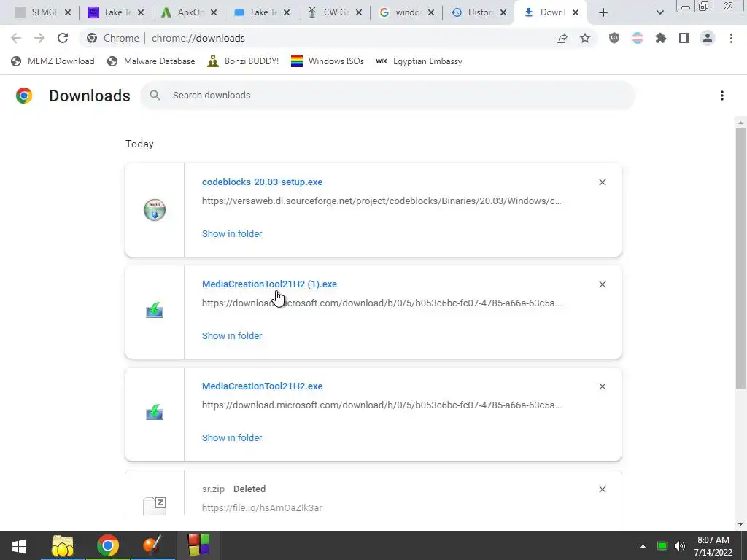Bookmark this page with the star icon

click(585, 38)
